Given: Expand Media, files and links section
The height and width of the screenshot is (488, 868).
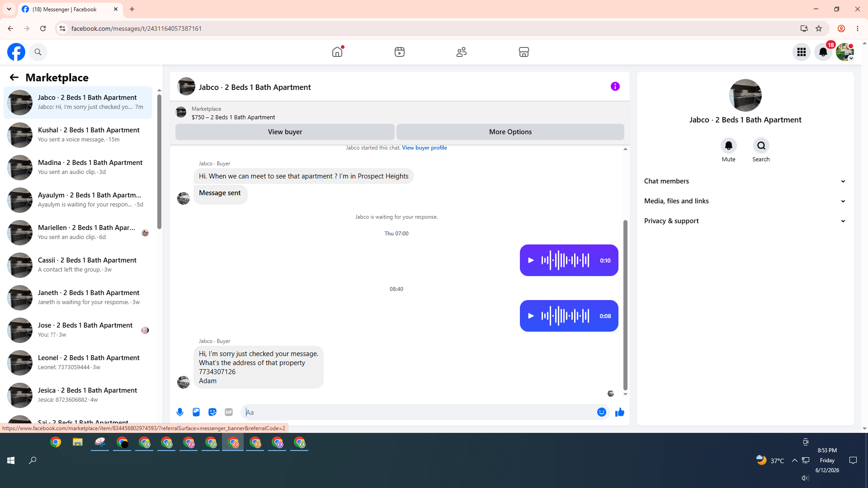Looking at the screenshot, I should click(745, 201).
